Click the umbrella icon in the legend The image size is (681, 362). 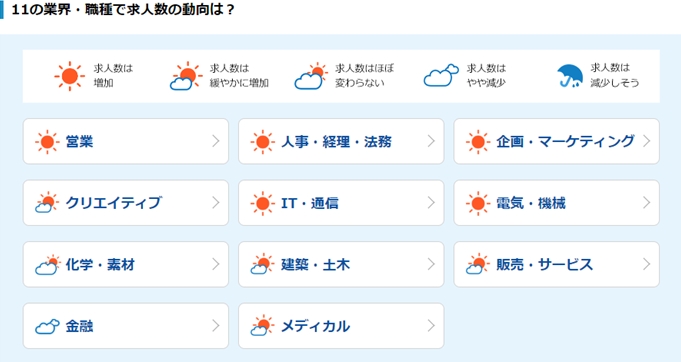pyautogui.click(x=570, y=76)
